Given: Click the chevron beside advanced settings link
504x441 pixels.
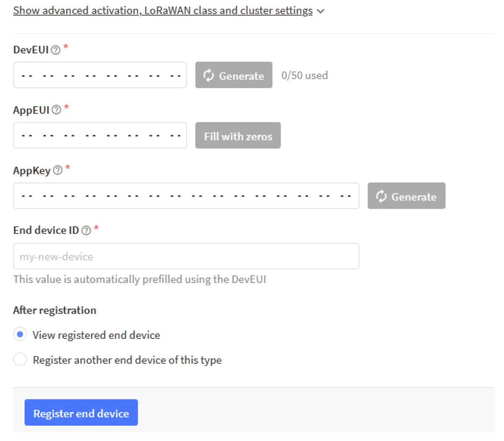Looking at the screenshot, I should pyautogui.click(x=320, y=11).
